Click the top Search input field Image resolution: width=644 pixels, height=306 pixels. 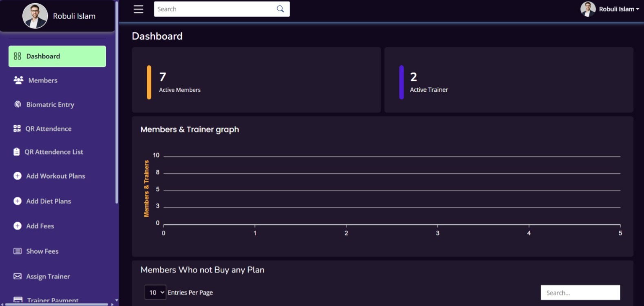click(215, 9)
